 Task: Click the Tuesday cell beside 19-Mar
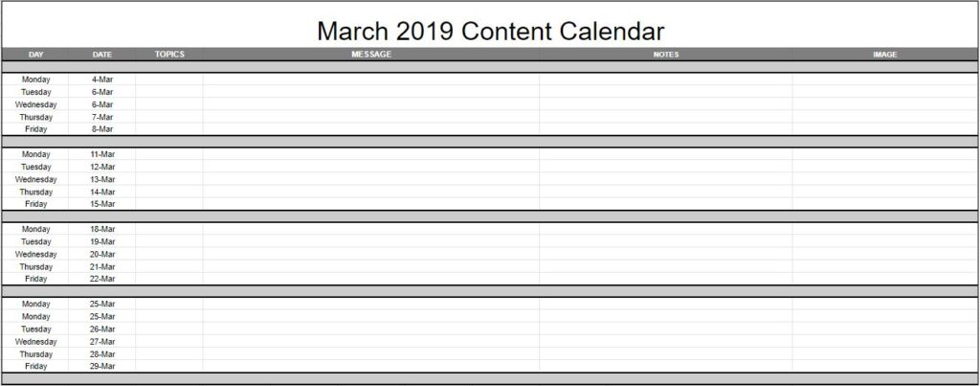coord(36,241)
